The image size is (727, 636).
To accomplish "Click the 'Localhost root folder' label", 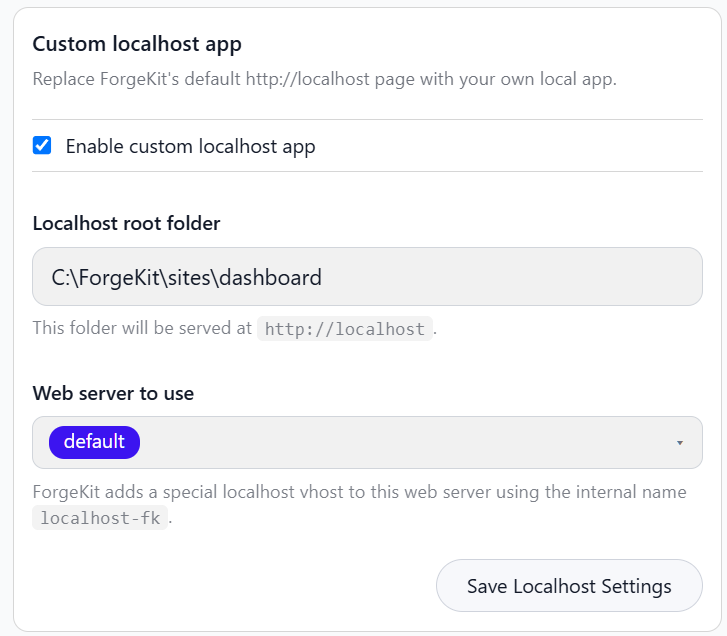I will click(x=126, y=223).
